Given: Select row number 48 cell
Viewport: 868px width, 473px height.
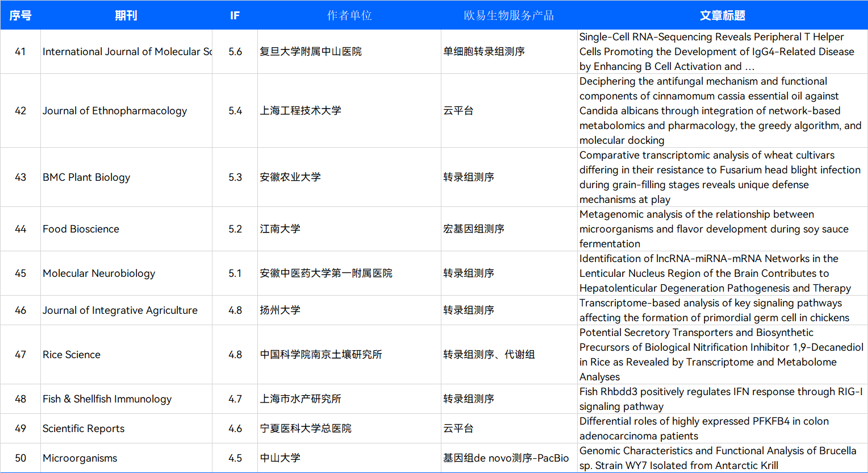Looking at the screenshot, I should click(x=20, y=399).
